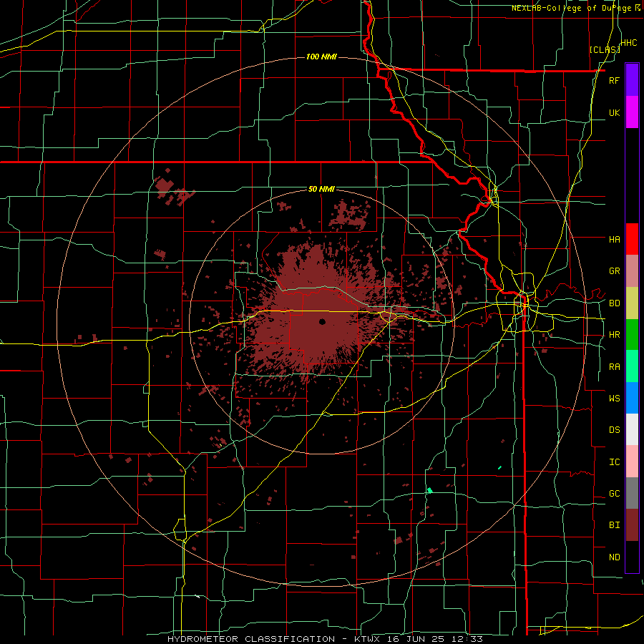Select the brown BI color swatch
644x644 pixels.
pos(632,525)
